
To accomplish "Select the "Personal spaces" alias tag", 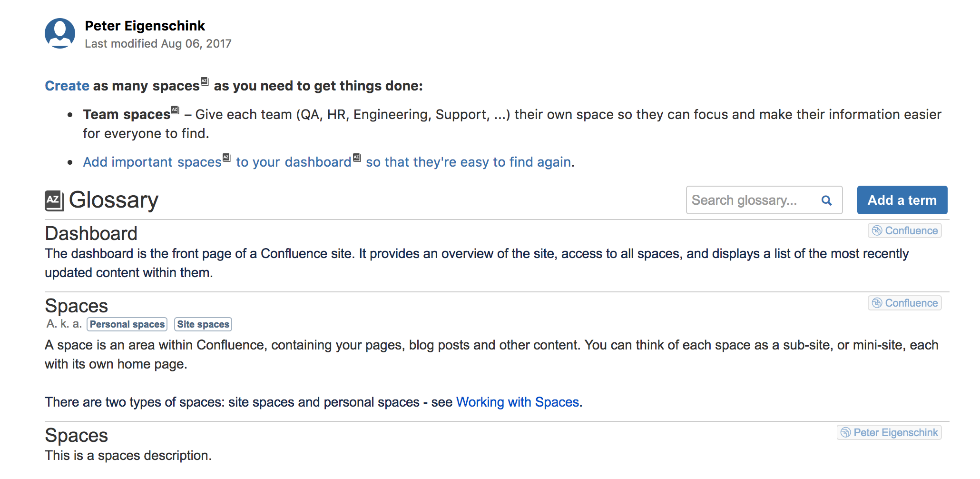I will (127, 324).
